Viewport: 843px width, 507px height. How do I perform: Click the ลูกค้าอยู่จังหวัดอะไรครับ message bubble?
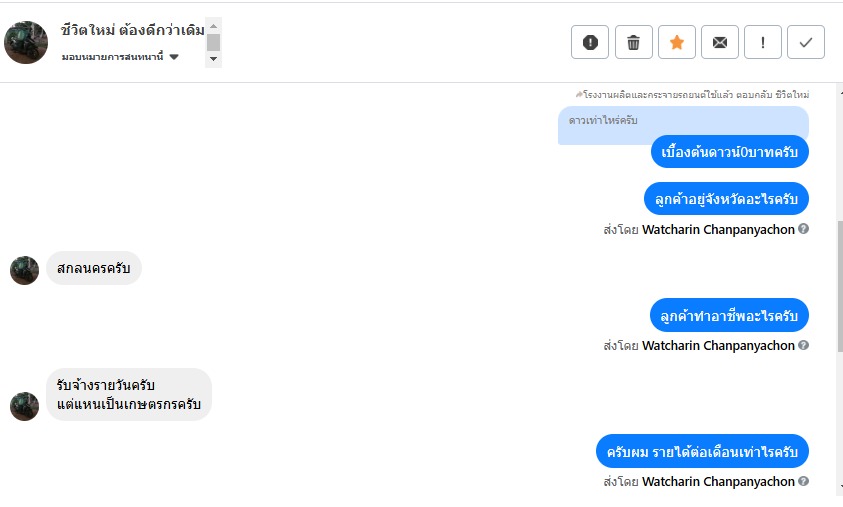click(726, 199)
